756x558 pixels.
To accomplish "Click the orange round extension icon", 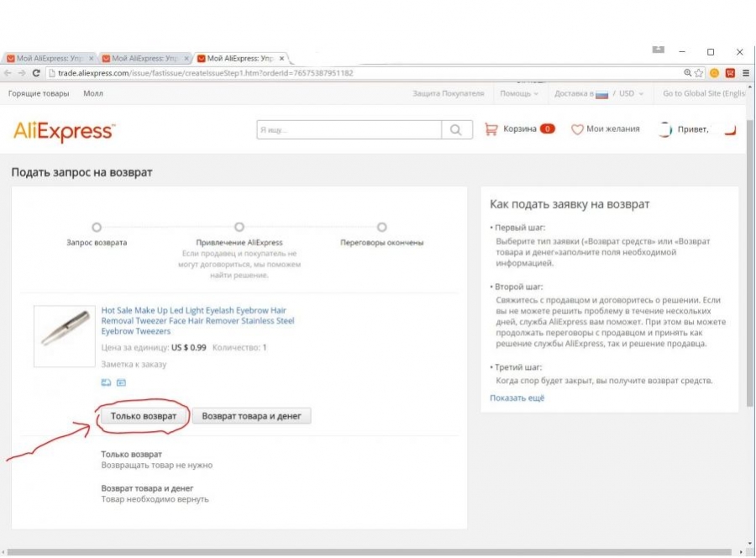I will 715,73.
